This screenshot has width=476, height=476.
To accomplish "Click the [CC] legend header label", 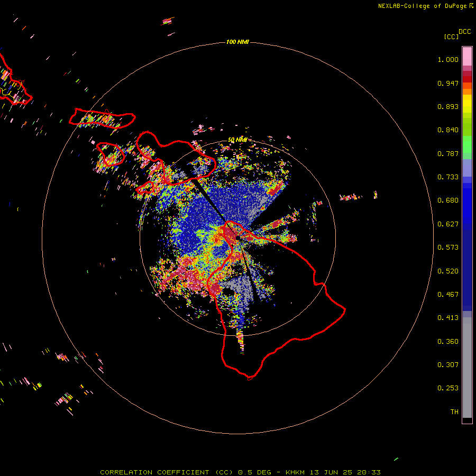I will tap(451, 36).
